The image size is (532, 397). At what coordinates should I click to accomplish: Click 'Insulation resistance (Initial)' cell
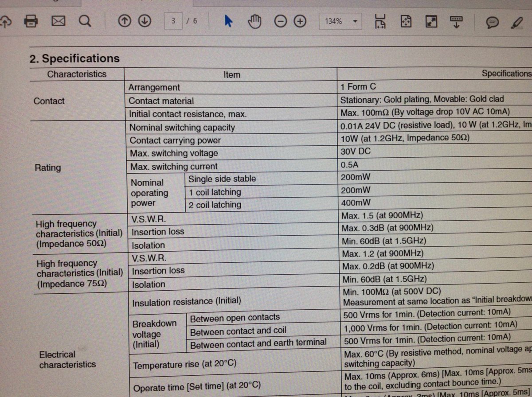tap(187, 302)
